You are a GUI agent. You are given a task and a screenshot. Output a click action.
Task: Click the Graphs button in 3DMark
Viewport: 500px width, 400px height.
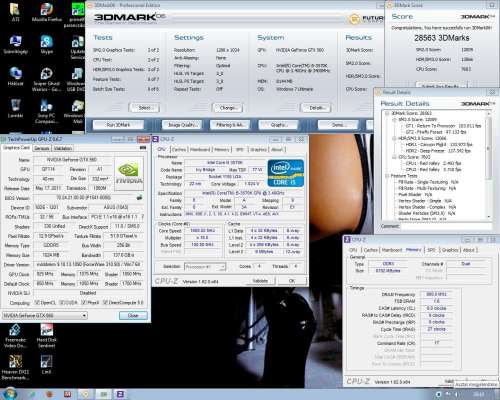click(278, 125)
